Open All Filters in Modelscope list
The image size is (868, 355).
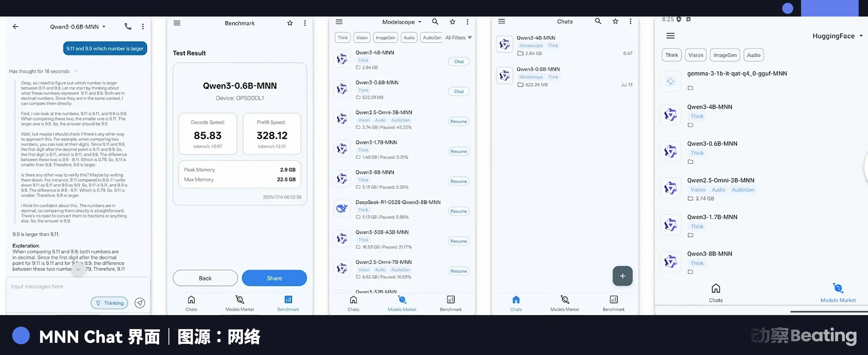pos(458,38)
